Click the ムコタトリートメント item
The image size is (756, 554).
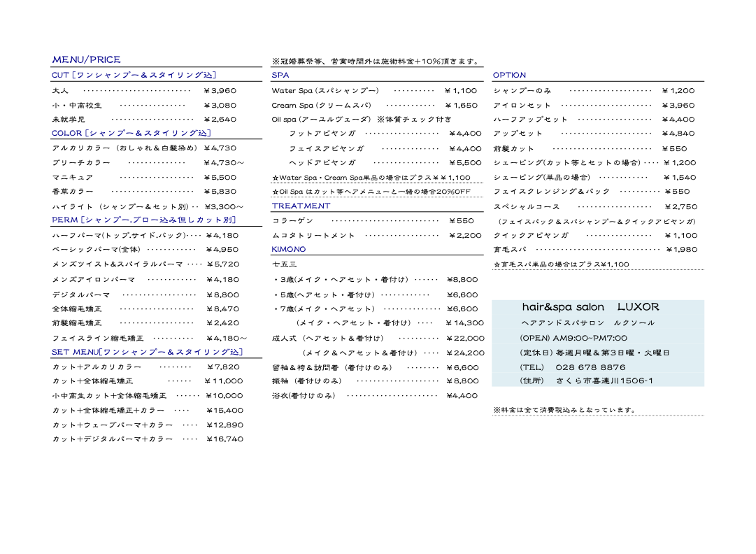[x=313, y=236]
